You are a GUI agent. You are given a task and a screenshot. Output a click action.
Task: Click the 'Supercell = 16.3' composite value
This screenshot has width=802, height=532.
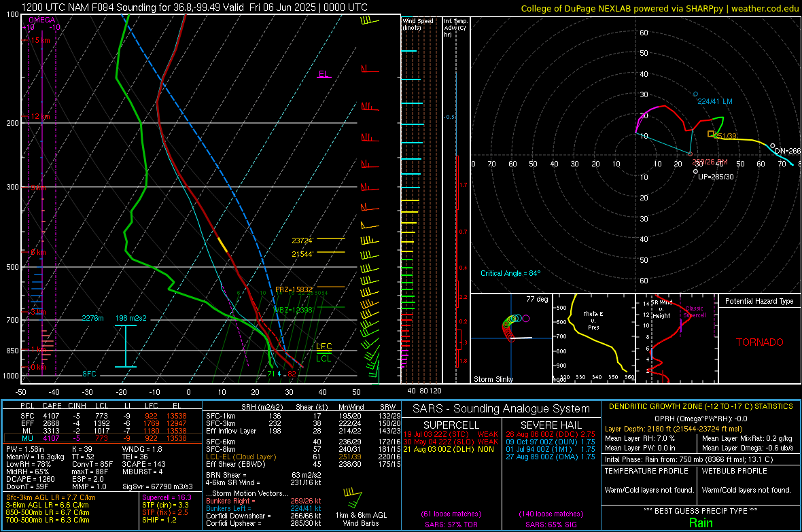click(167, 497)
